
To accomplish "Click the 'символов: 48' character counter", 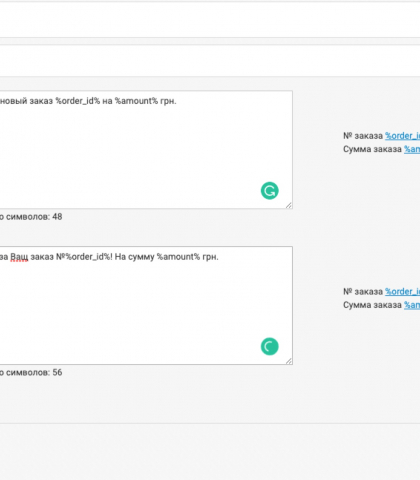I will point(31,217).
